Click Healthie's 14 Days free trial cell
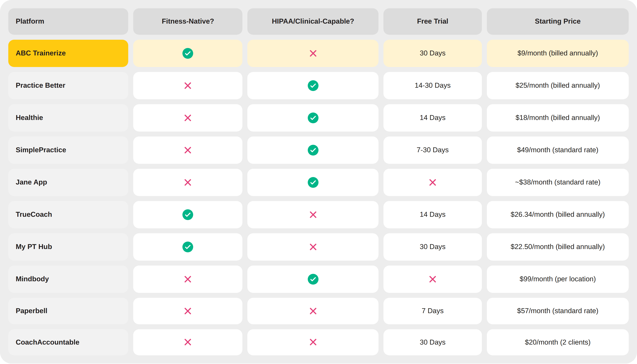Viewport: 637px width, 364px height. tap(432, 118)
